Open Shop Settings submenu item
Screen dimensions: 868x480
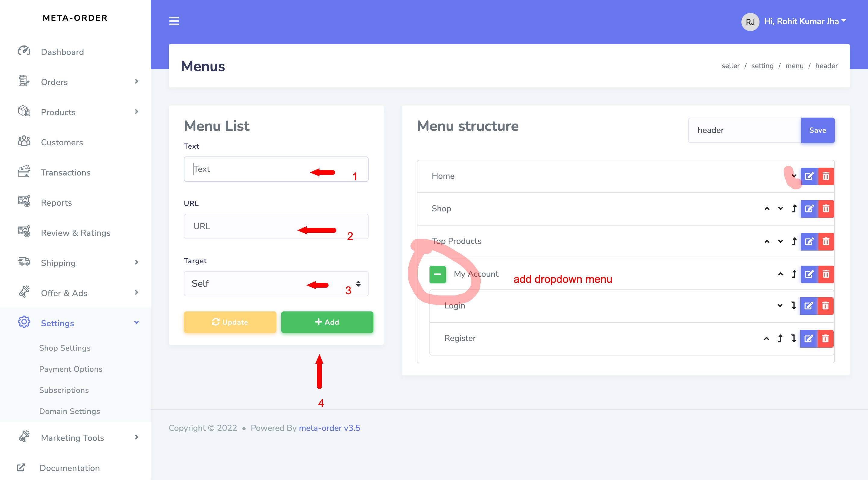[65, 348]
